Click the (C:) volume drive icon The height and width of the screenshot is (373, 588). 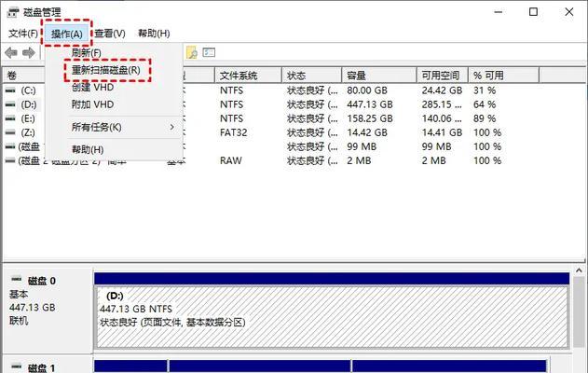[x=10, y=90]
